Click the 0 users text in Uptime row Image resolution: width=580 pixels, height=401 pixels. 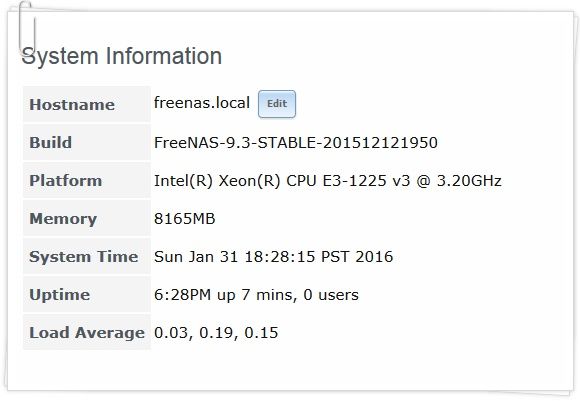(331, 295)
